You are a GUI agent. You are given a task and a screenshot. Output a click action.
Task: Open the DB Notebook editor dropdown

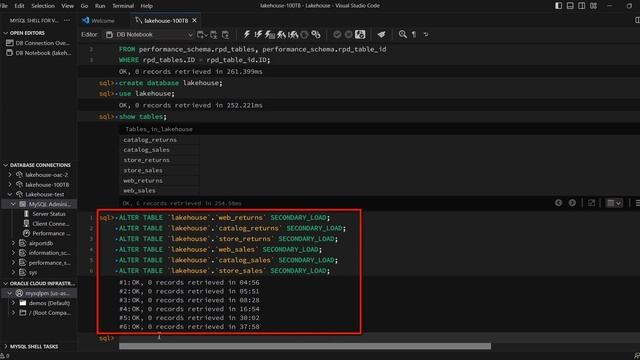click(149, 35)
